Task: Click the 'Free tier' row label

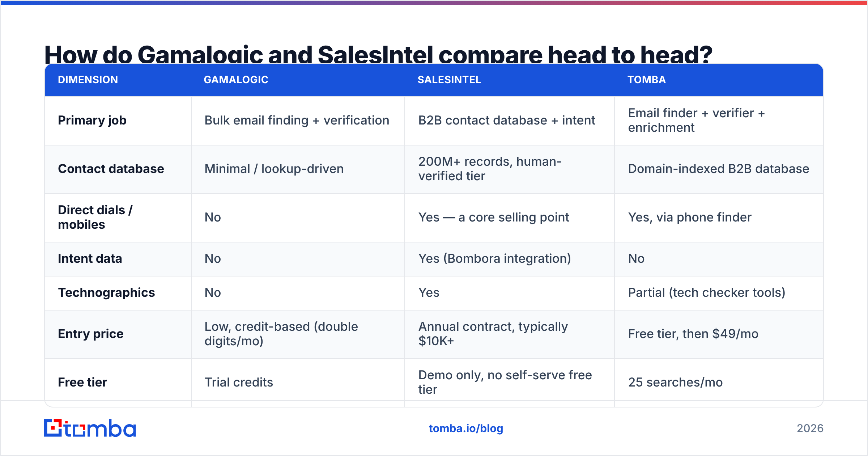Action: click(x=82, y=382)
